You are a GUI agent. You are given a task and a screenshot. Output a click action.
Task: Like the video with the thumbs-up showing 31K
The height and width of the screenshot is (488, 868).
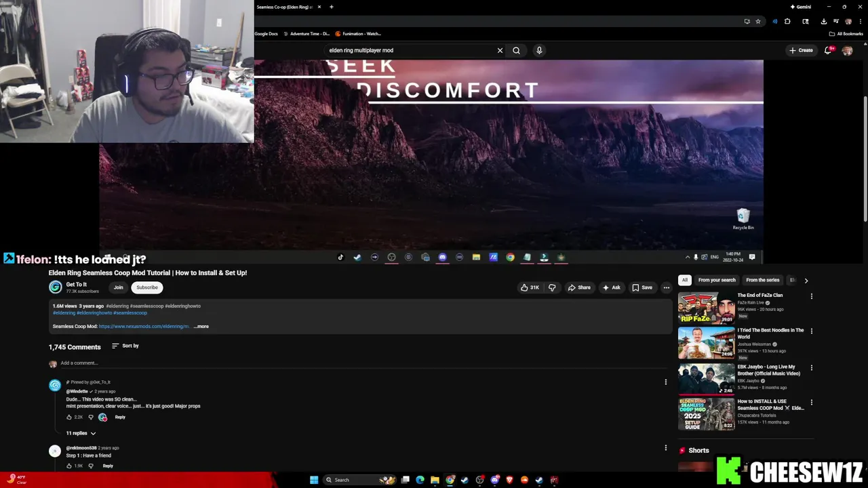click(530, 287)
